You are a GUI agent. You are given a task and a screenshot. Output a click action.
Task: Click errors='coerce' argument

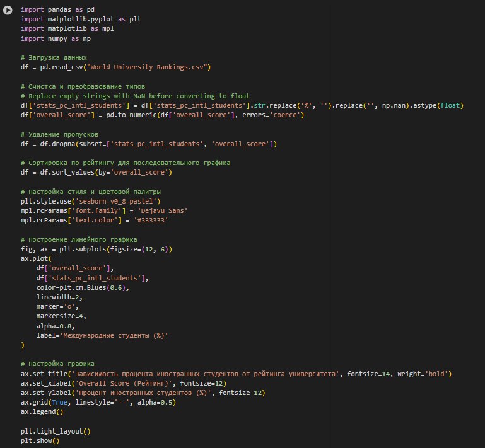pyautogui.click(x=271, y=115)
